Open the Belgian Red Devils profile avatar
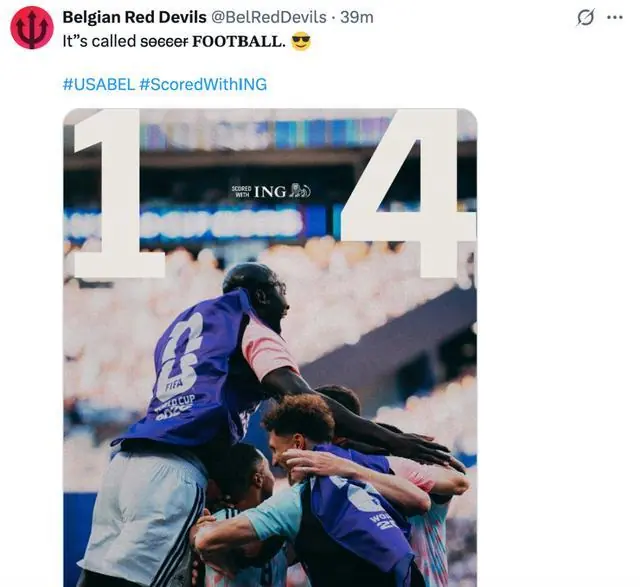The width and height of the screenshot is (640, 587). coord(31,27)
